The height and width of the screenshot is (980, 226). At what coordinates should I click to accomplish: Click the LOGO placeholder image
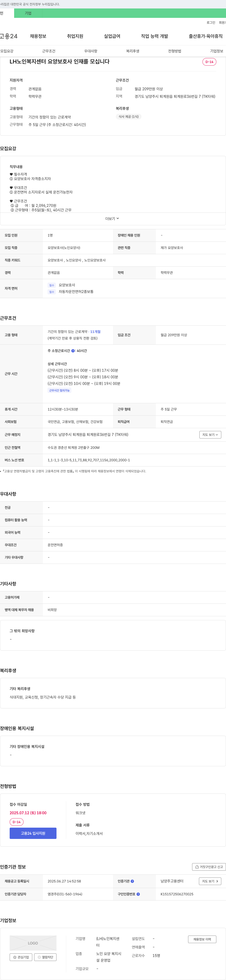coord(33,943)
